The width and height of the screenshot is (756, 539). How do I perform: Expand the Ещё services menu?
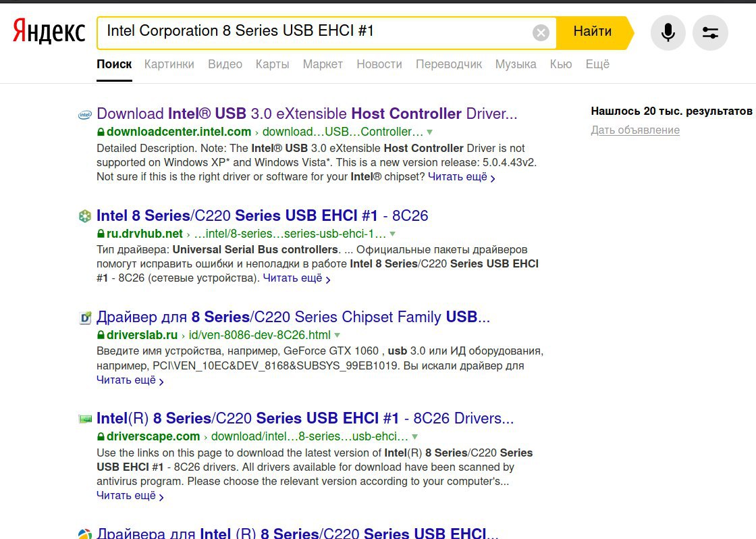[597, 64]
